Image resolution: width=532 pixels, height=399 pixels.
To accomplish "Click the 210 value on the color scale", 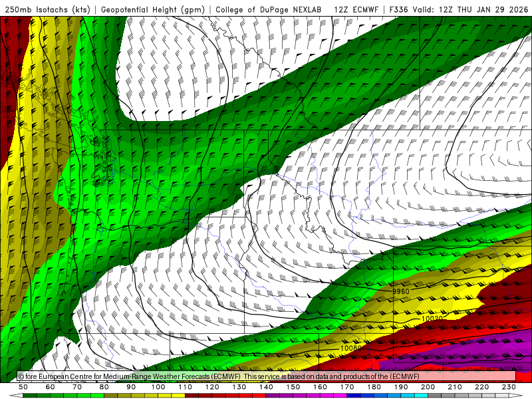I will (455, 387).
